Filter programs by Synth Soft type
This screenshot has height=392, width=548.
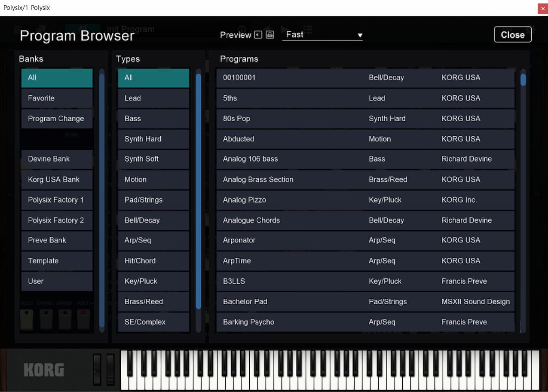(x=154, y=159)
